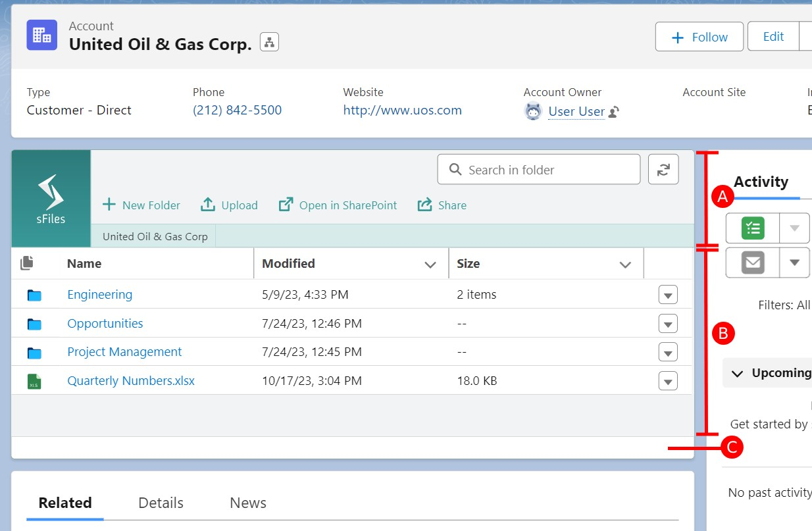Viewport: 812px width, 531px height.
Task: Click the Quarterly Numbers.xlsx file icon
Action: coord(34,382)
